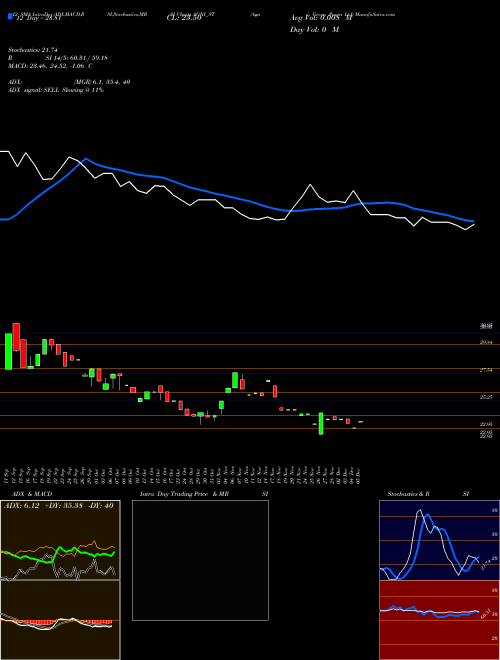Click the 'Stochastics: 21.74' reading
The width and height of the screenshot is (500, 660).
pyautogui.click(x=33, y=50)
